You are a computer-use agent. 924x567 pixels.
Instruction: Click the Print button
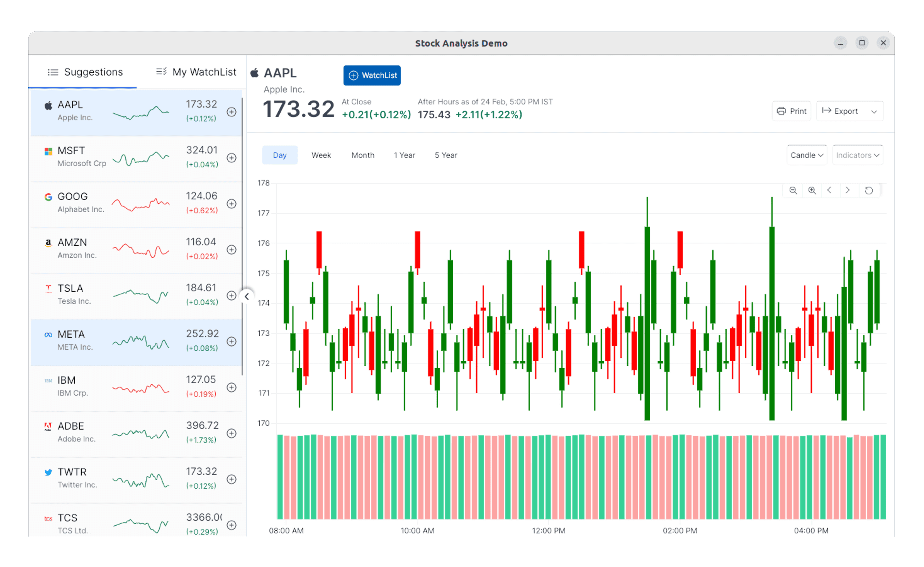(792, 111)
